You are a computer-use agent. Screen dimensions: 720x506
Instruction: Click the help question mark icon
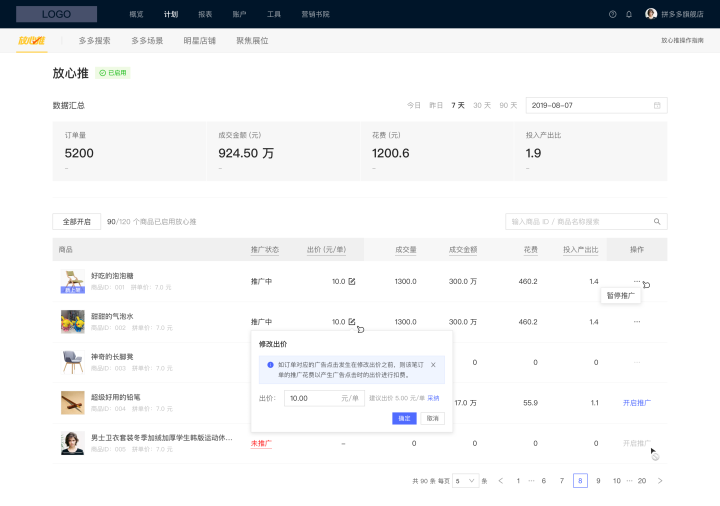(612, 14)
